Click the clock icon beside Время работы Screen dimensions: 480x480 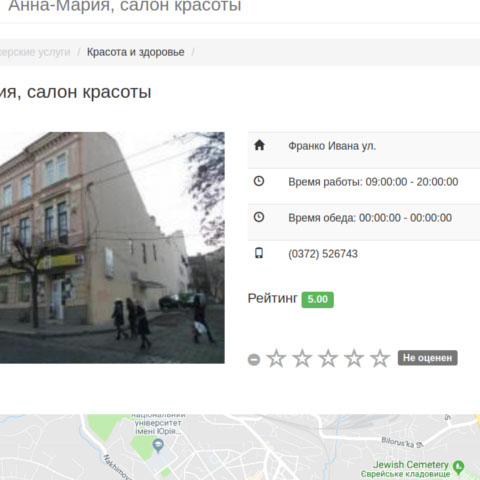[x=259, y=181]
